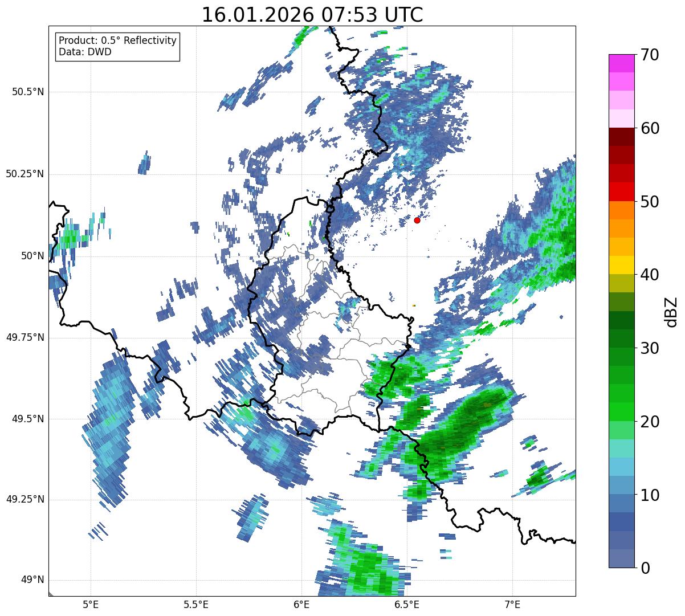
Task: Click the dBZ colorbar axis label
Action: [671, 311]
